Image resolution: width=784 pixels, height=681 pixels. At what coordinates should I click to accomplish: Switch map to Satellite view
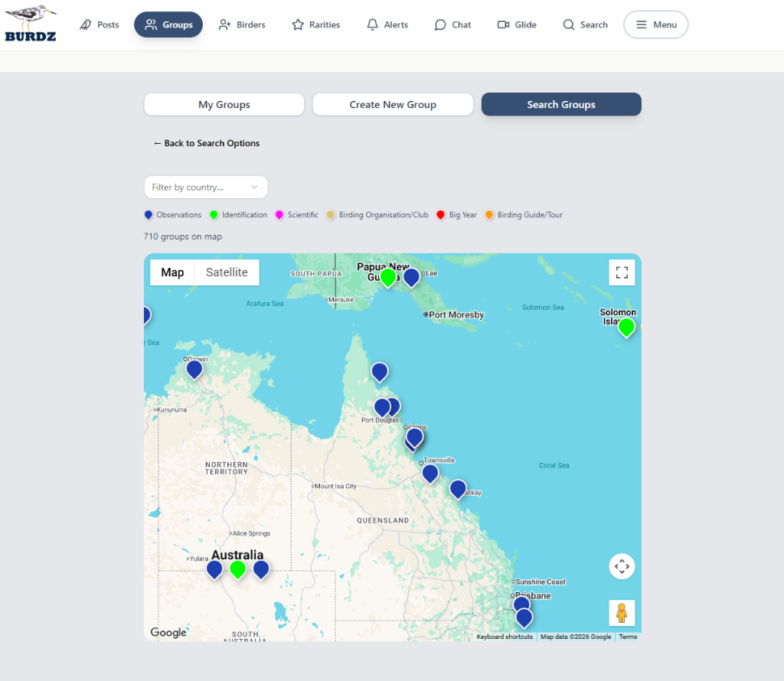tap(227, 272)
